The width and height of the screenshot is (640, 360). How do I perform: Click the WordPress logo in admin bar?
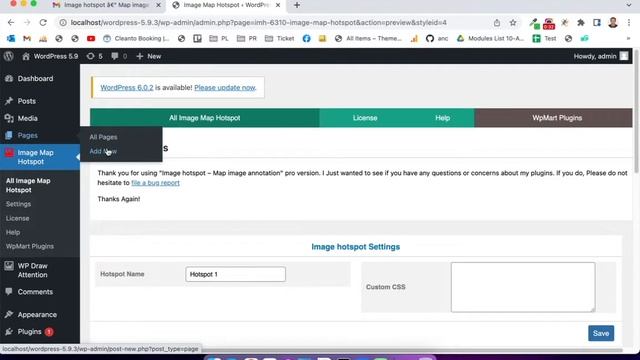[9, 56]
